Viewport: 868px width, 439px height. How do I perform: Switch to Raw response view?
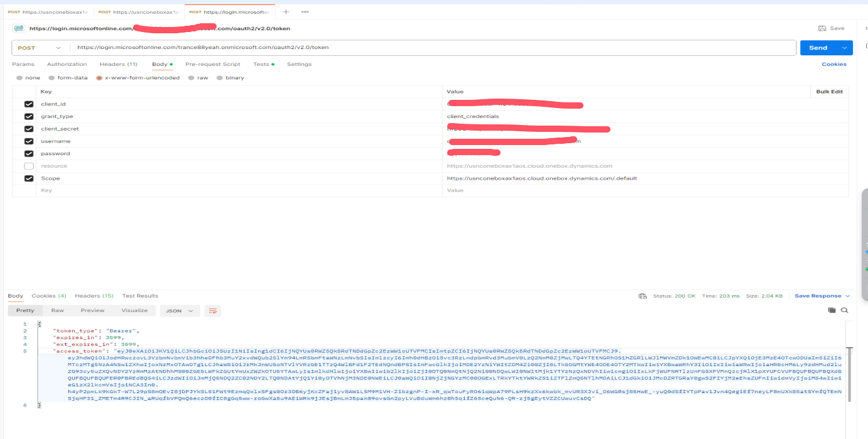click(x=58, y=310)
